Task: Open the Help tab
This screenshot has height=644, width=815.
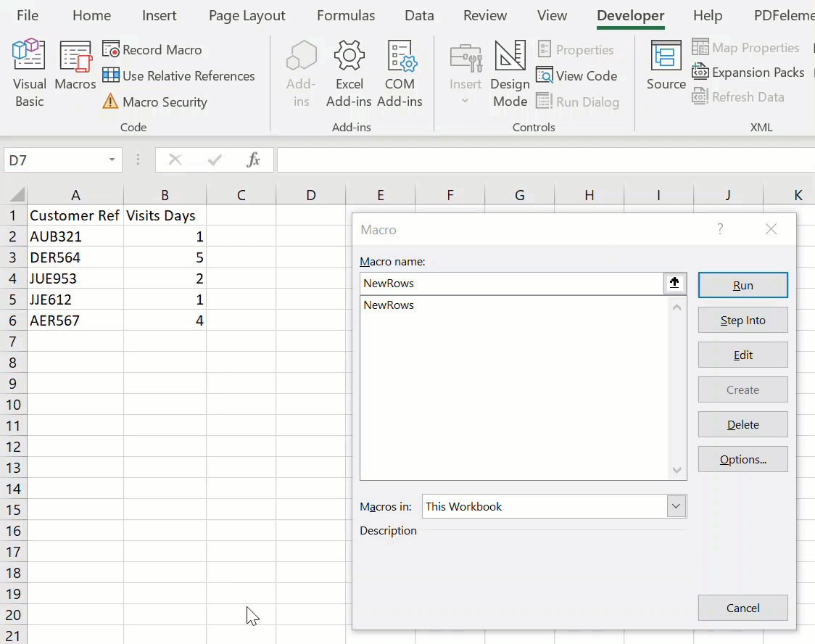Action: [x=708, y=16]
